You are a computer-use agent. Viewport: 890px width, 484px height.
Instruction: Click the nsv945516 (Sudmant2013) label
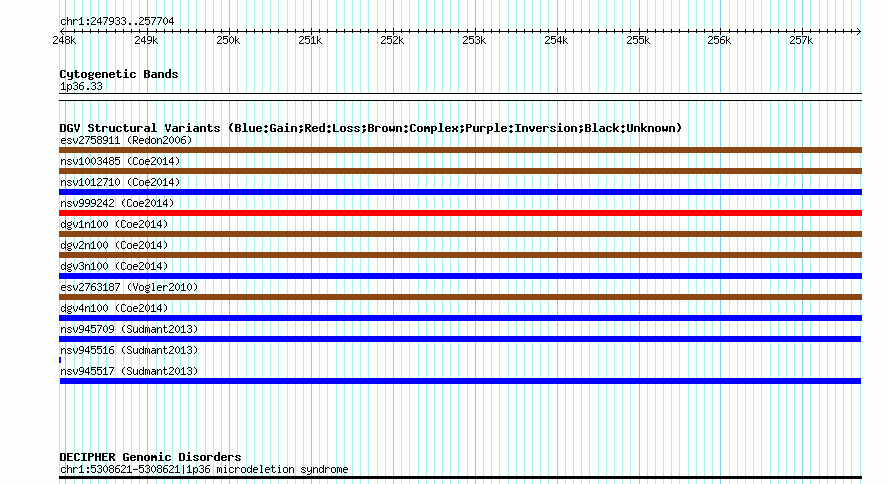point(129,350)
